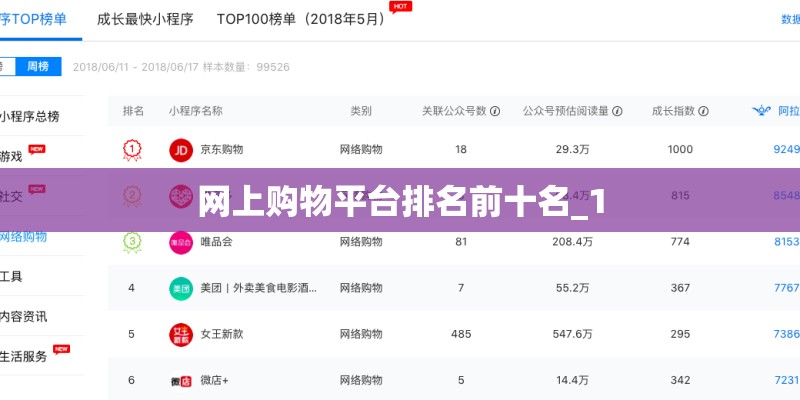Open 生活服务 category in sidebar
Viewport: 800px width, 400px height.
click(23, 357)
